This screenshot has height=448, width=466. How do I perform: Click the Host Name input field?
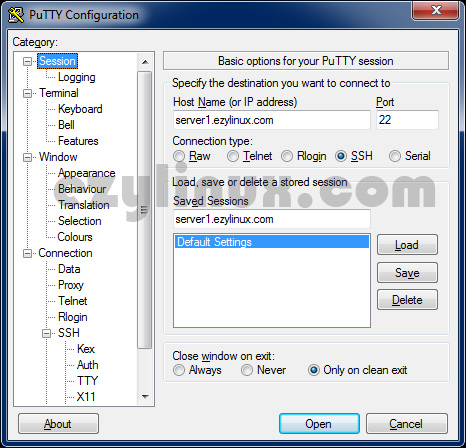click(x=272, y=120)
